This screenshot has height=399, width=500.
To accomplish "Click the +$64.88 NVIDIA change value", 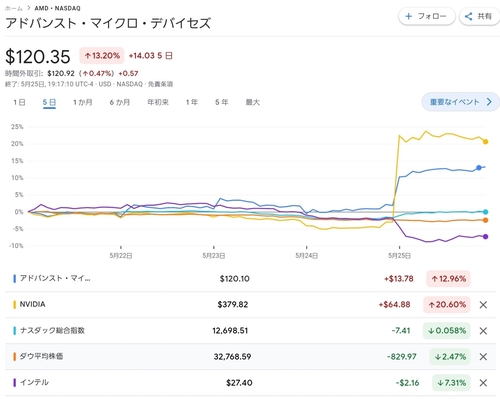I will pyautogui.click(x=394, y=305).
